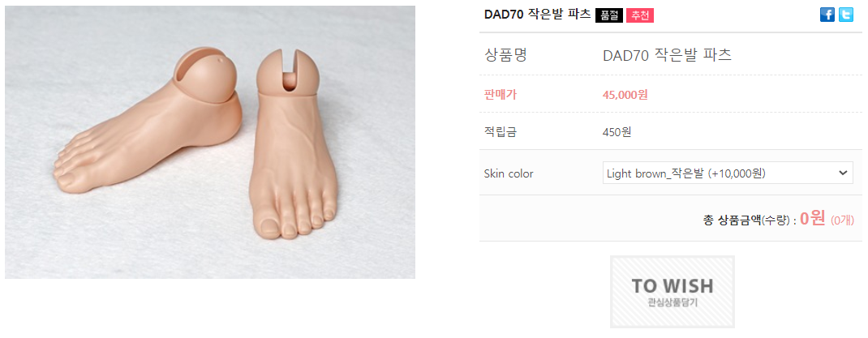This screenshot has height=338, width=868.
Task: Click the Skin color label
Action: coord(508,173)
